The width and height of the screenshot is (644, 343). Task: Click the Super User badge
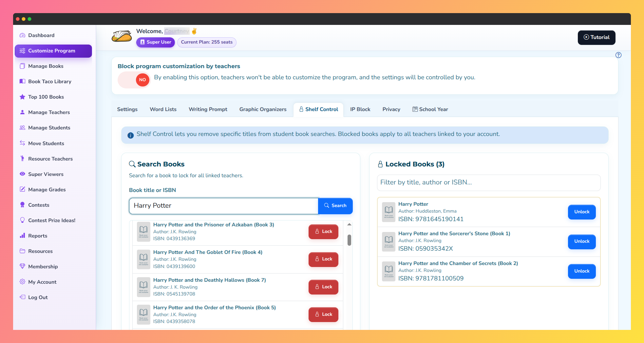156,42
